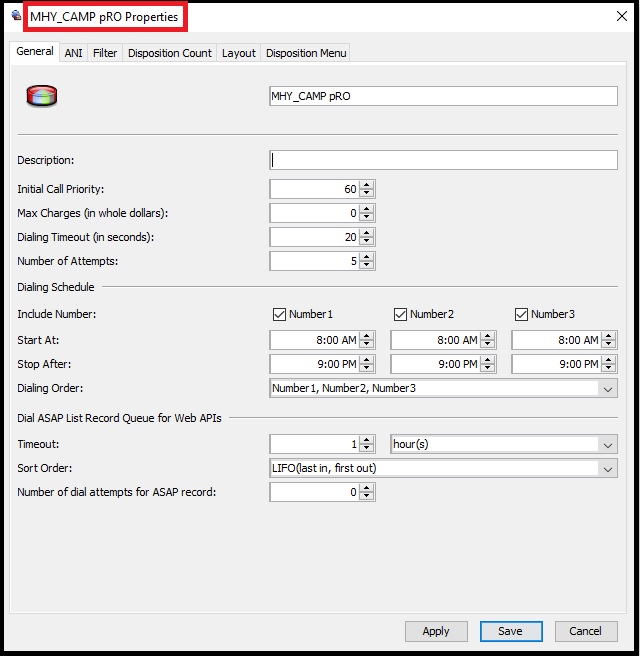
Task: Click the campaign database icon
Action: pos(41,96)
